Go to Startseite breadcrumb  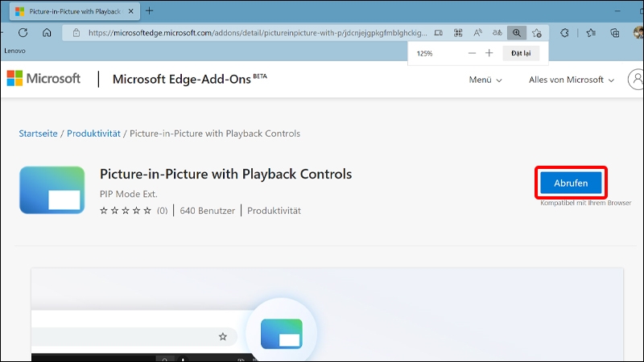point(38,134)
